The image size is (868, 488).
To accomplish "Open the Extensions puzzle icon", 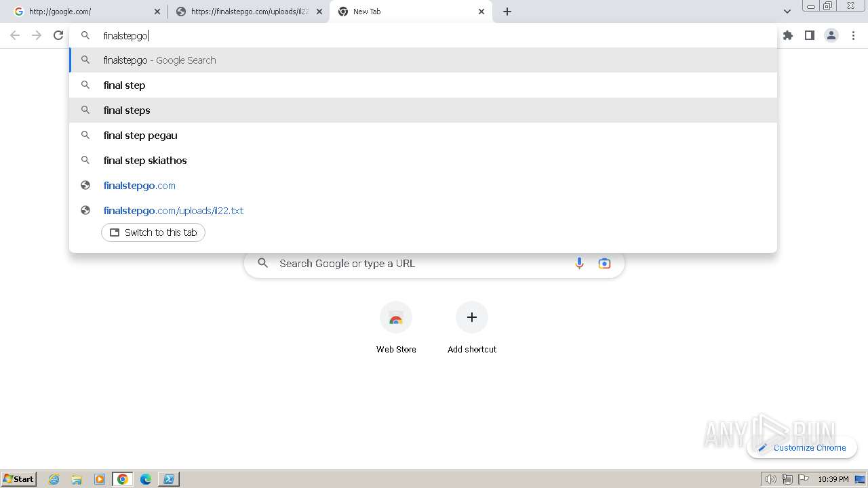I will coord(788,35).
